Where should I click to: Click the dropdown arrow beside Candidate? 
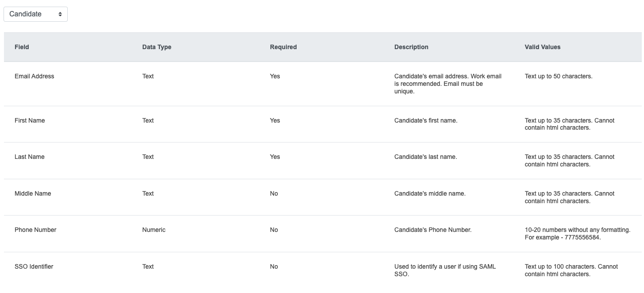pos(60,14)
